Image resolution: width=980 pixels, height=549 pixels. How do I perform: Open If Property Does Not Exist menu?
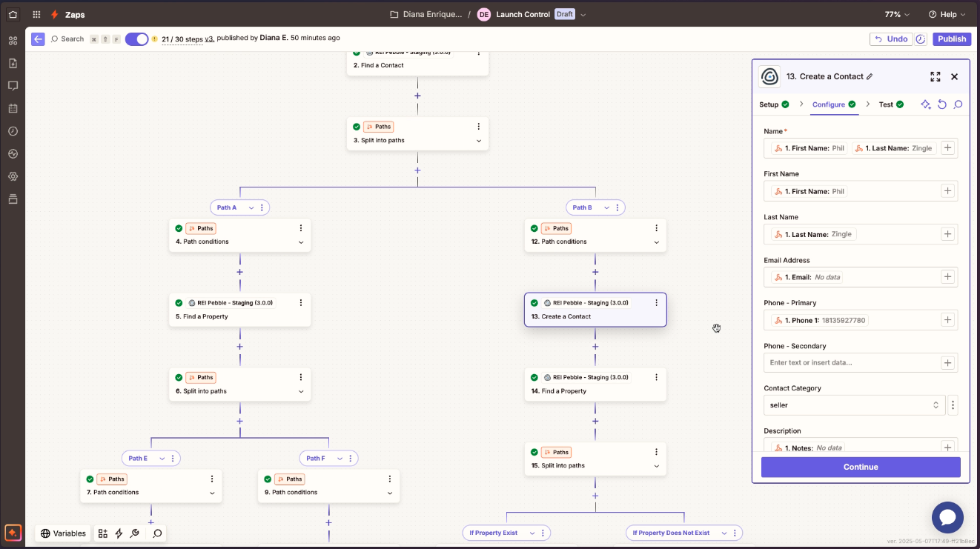tap(735, 533)
